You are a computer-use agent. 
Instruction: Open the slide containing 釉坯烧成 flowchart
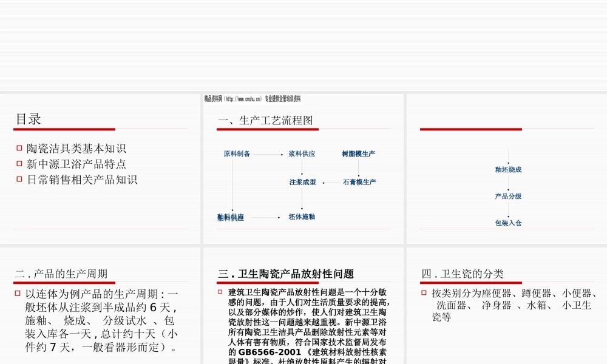coord(507,169)
